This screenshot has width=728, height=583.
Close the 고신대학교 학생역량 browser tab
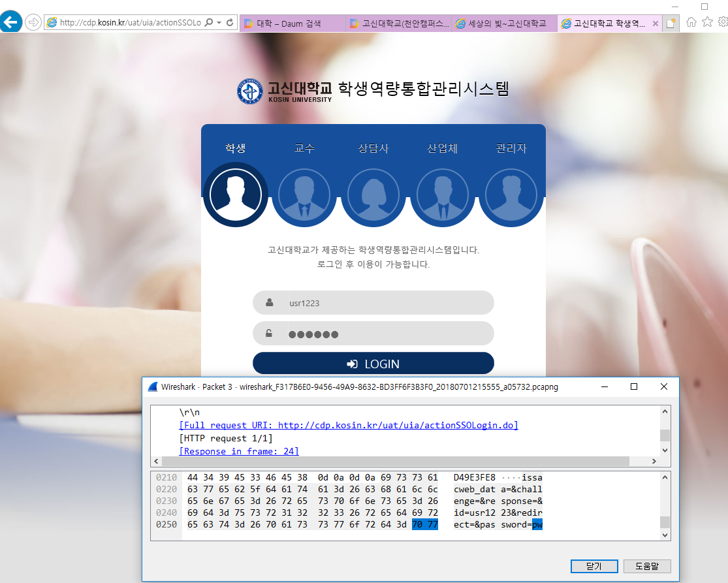[655, 24]
